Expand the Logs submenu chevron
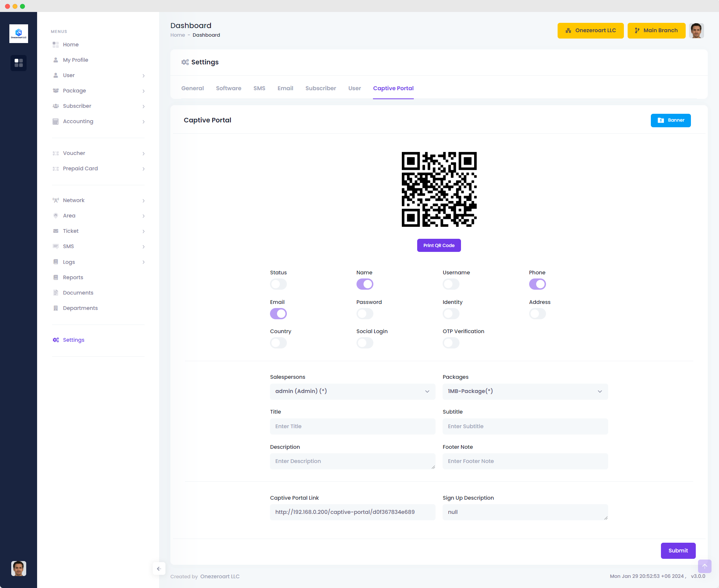The height and width of the screenshot is (588, 719). tap(143, 262)
